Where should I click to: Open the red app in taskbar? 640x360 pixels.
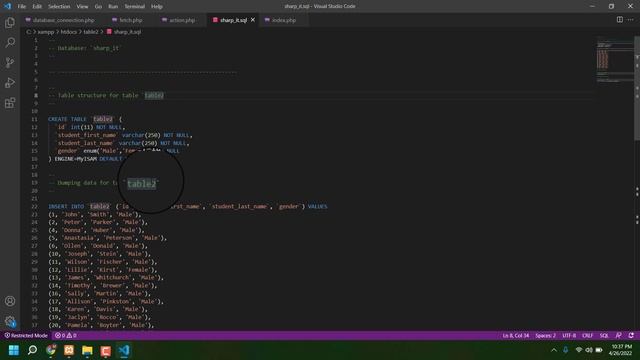pyautogui.click(x=106, y=350)
